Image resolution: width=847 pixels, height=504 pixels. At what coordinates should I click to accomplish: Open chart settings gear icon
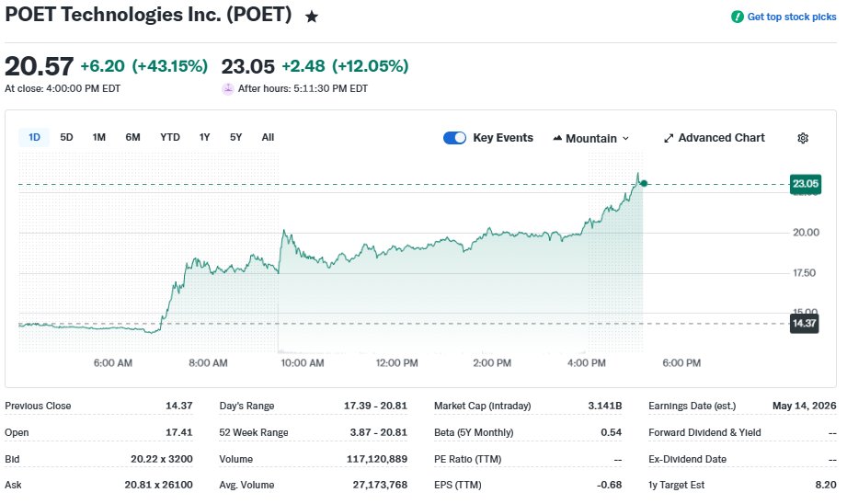803,138
